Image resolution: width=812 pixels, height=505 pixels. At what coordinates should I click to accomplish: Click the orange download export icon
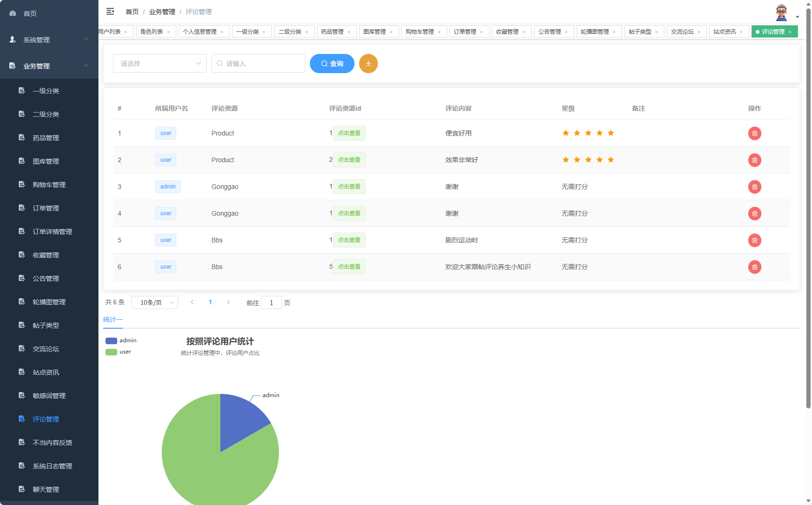coord(368,64)
